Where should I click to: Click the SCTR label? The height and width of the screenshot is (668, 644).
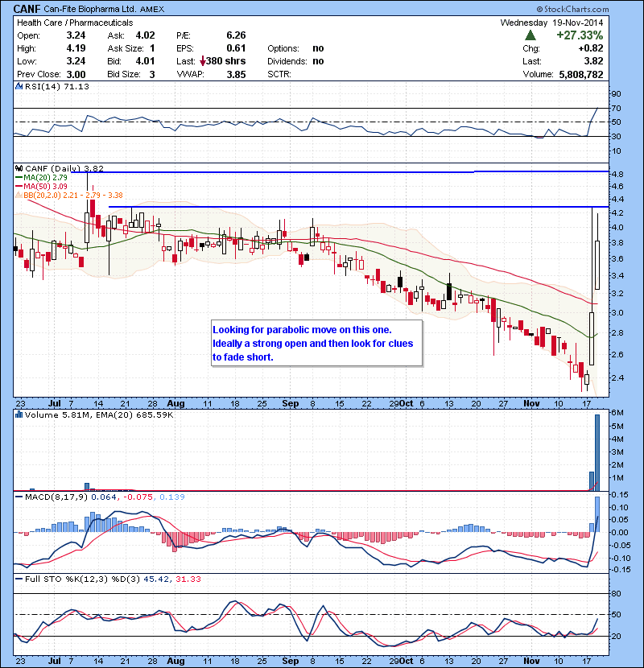(x=279, y=74)
